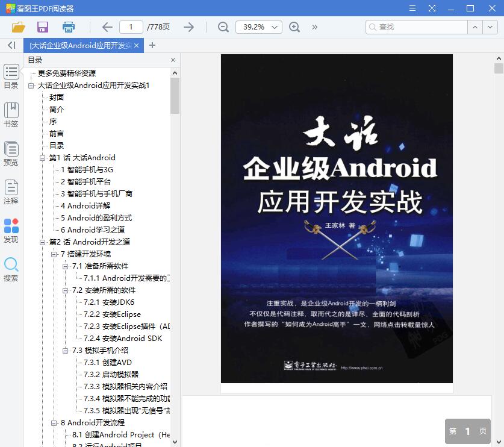Open a PDF using the folder icon

tap(17, 27)
